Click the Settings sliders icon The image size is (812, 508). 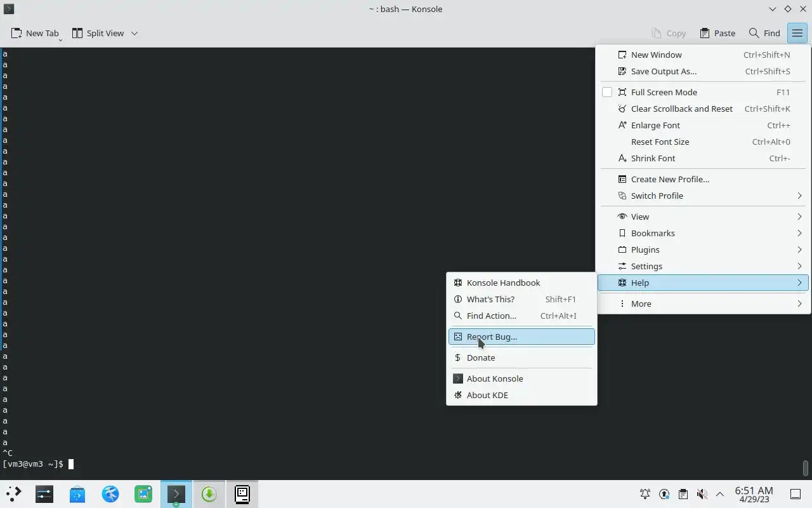click(x=622, y=266)
